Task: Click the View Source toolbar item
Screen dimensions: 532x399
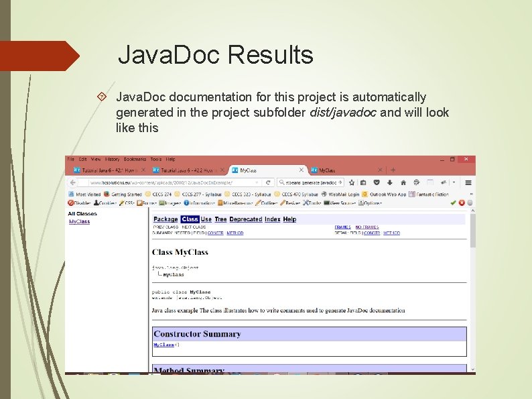Action: (340, 203)
